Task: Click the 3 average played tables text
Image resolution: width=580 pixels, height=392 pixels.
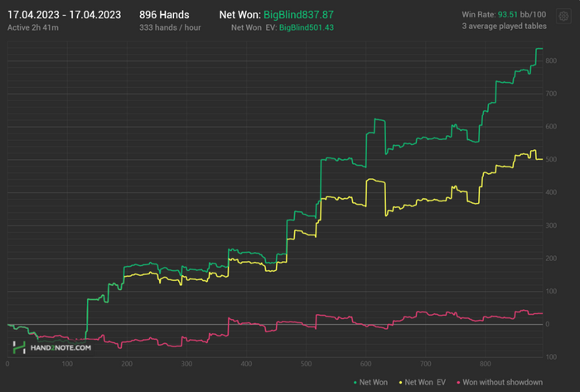Action: click(504, 27)
